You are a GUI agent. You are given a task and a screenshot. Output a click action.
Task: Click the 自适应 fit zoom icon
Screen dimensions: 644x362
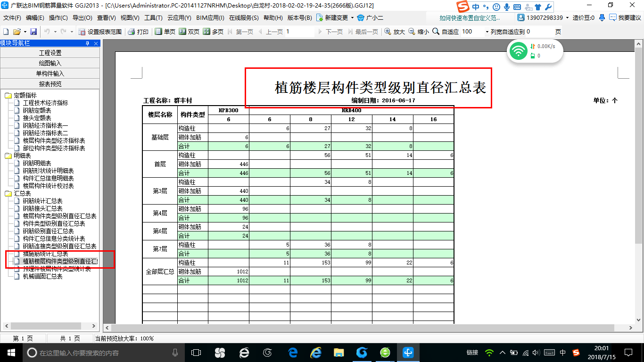coord(436,32)
